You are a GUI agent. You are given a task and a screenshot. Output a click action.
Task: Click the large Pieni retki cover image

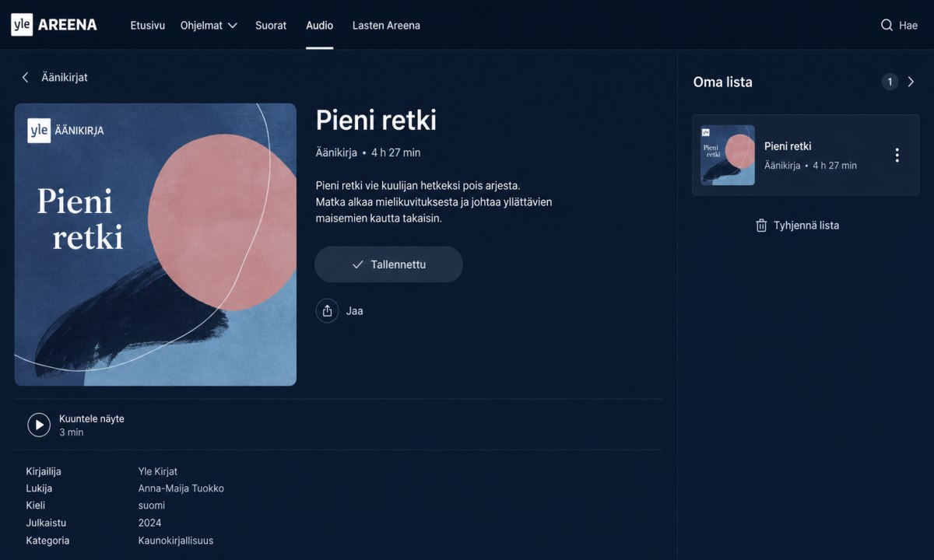coord(156,244)
